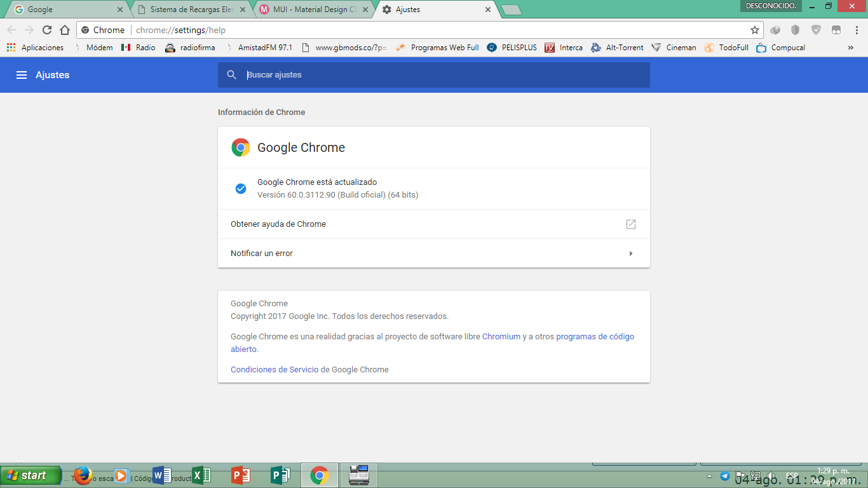Close the Google tab
The width and height of the screenshot is (868, 488).
tap(120, 10)
